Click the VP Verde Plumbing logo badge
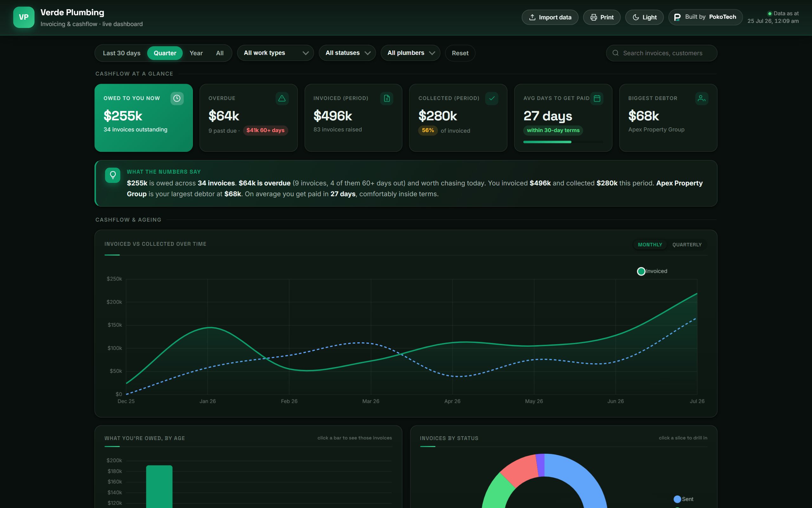This screenshot has width=812, height=508. pos(23,17)
